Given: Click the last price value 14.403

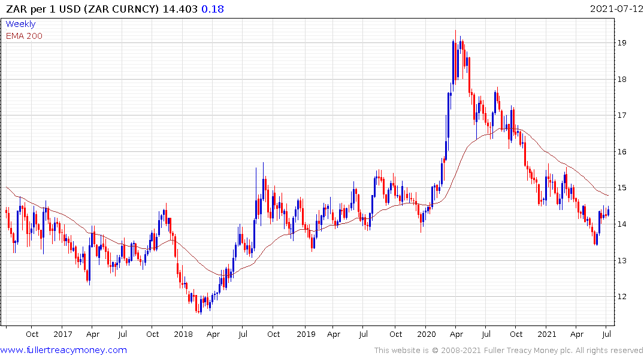Looking at the screenshot, I should [180, 9].
